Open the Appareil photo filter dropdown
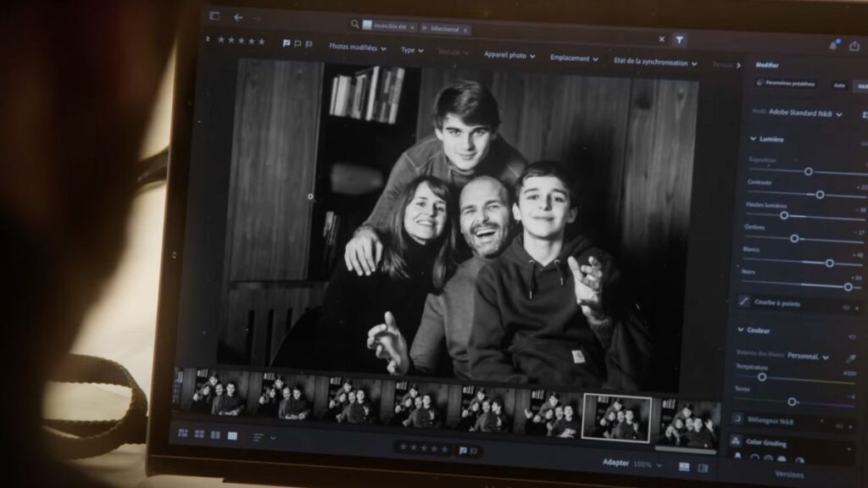Image resolution: width=868 pixels, height=488 pixels. pyautogui.click(x=509, y=56)
